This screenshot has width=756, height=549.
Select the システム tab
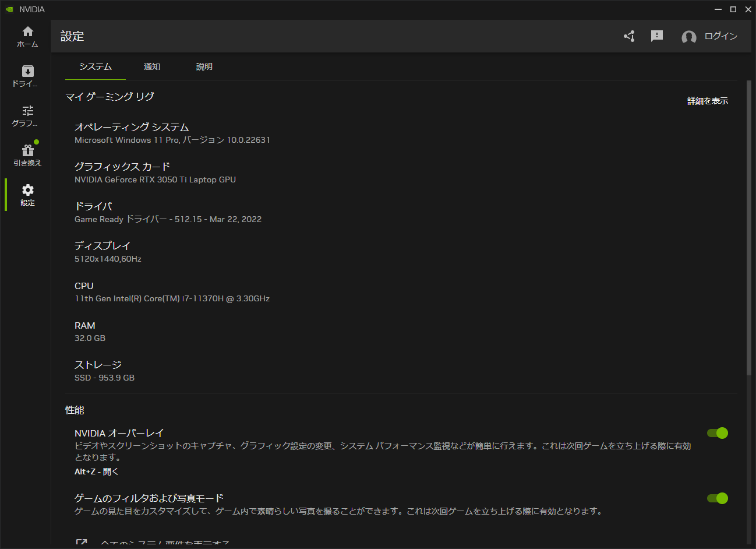95,66
